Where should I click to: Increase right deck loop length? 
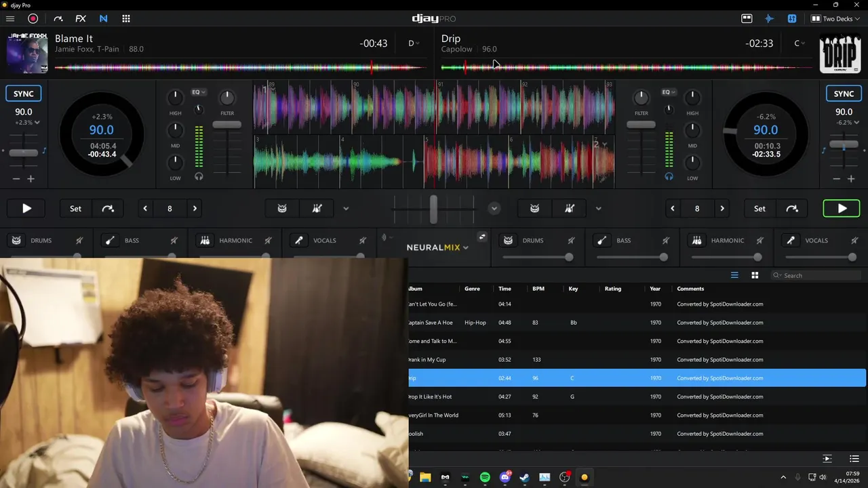722,209
